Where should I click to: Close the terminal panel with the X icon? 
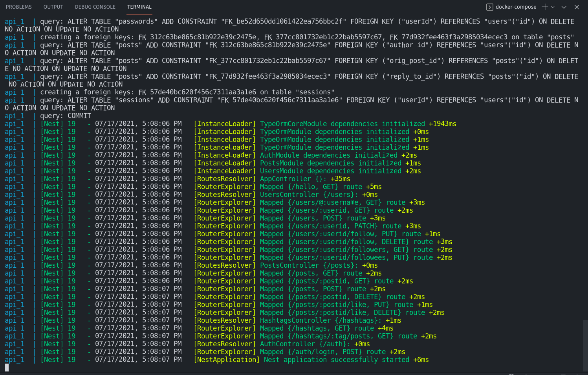pyautogui.click(x=576, y=7)
